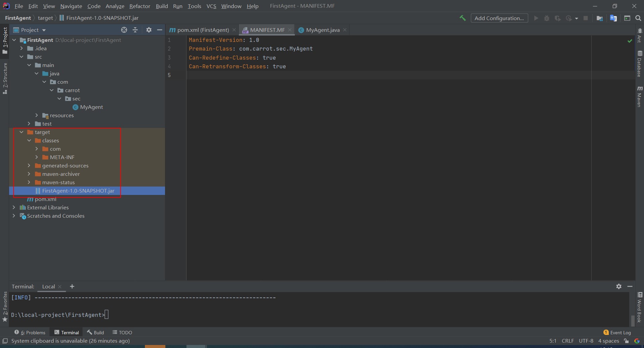Collapse the target folder
This screenshot has width=644, height=348.
(x=21, y=132)
